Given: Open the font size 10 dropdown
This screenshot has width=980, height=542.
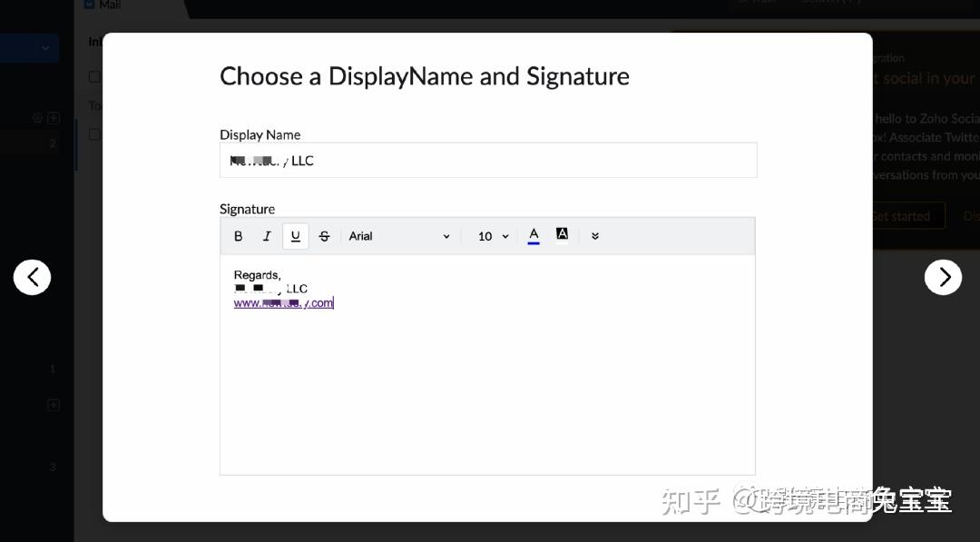Looking at the screenshot, I should coord(494,236).
